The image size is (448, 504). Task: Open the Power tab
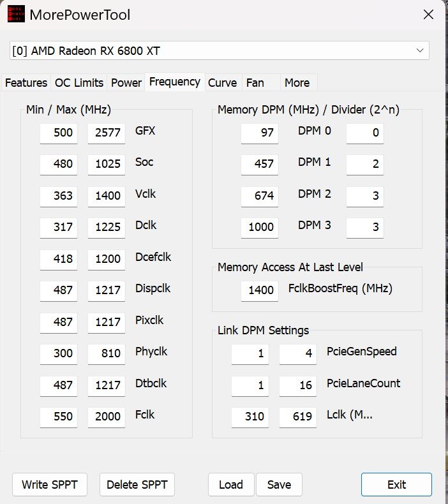pyautogui.click(x=126, y=83)
